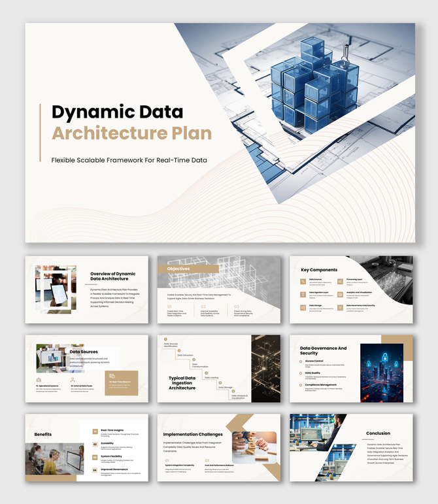Viewport: 438px width, 504px height.
Task: Select the '01' number on Objectives slide
Action: (x=169, y=307)
